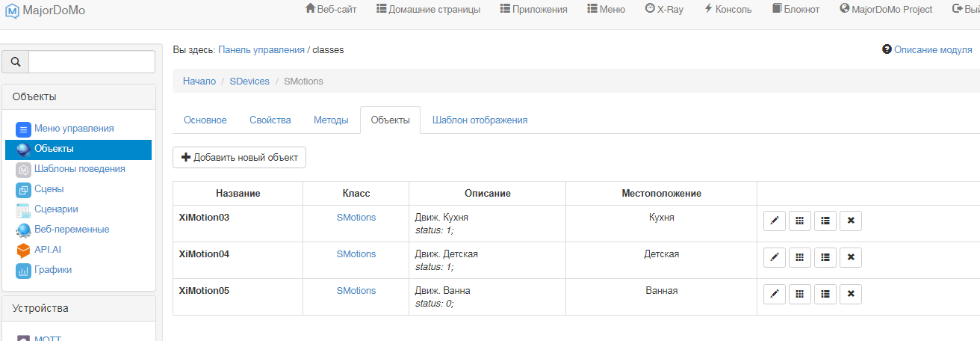Click the Сцены sidebar icon

pyautogui.click(x=23, y=190)
